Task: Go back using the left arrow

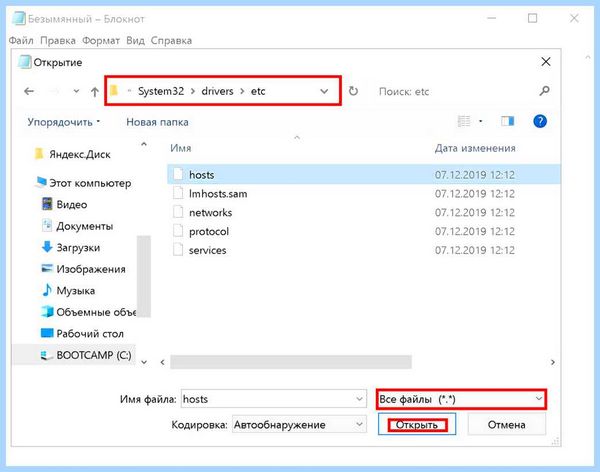Action: (29, 91)
